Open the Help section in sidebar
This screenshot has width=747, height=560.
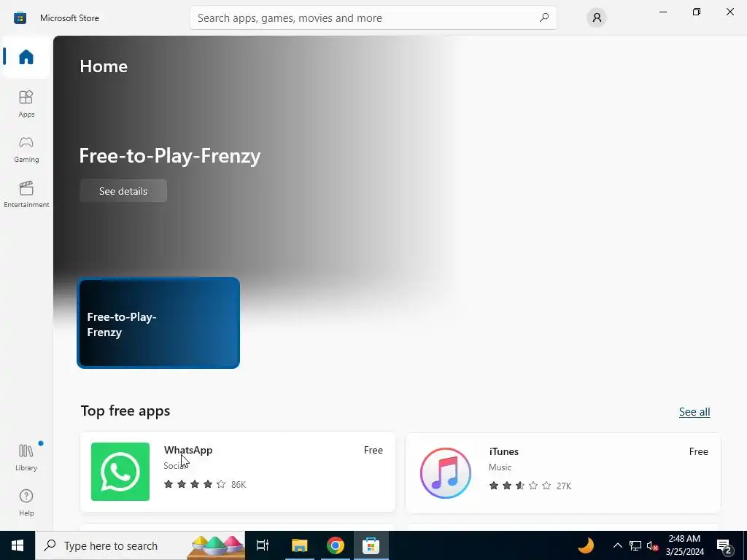tap(26, 502)
